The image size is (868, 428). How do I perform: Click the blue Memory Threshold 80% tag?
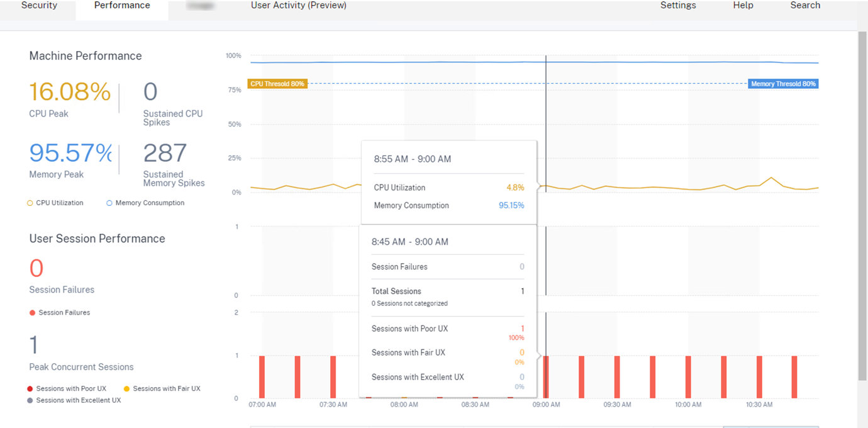point(783,84)
